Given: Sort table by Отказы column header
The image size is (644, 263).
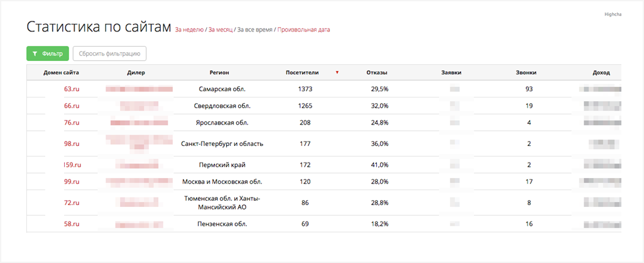Looking at the screenshot, I should pyautogui.click(x=377, y=73).
